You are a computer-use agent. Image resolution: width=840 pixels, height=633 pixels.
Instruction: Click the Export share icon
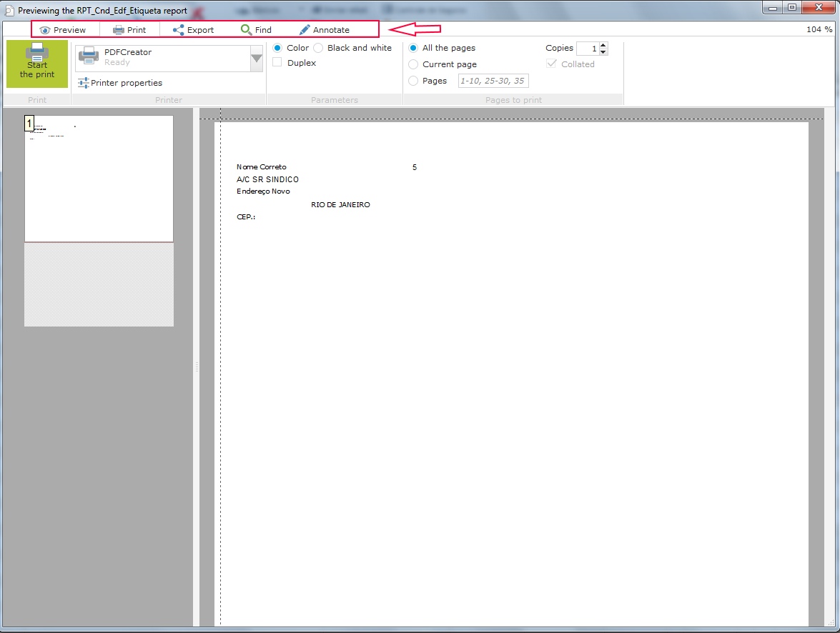coord(179,30)
